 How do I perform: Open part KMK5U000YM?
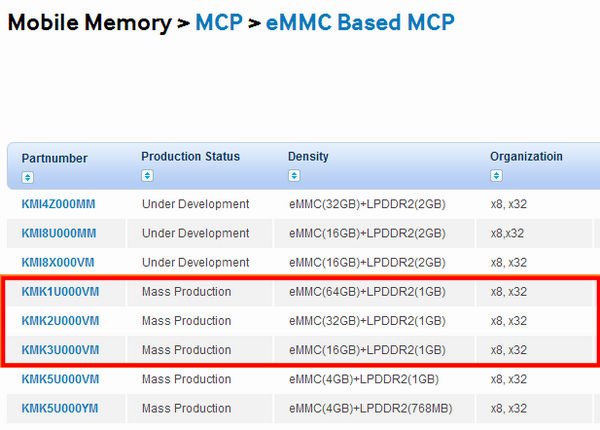click(60, 408)
